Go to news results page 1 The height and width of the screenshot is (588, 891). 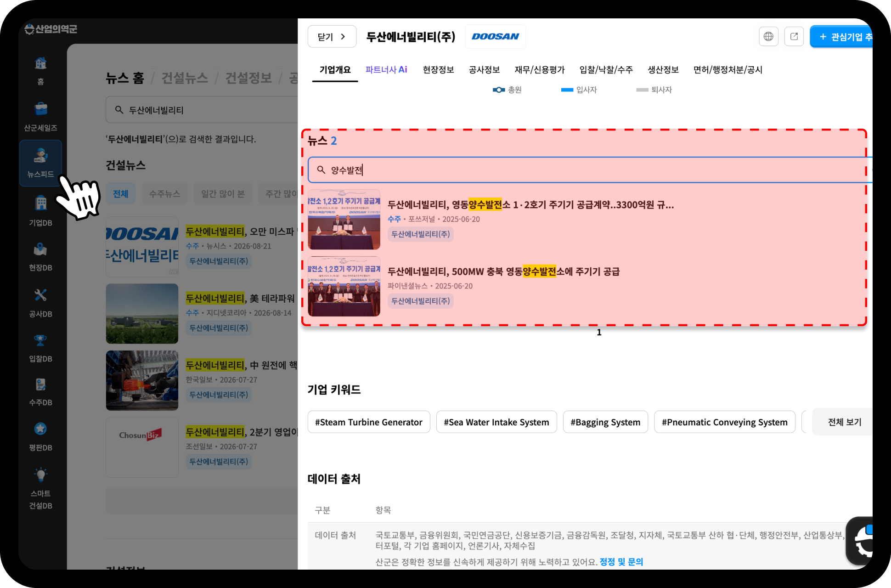click(x=599, y=332)
